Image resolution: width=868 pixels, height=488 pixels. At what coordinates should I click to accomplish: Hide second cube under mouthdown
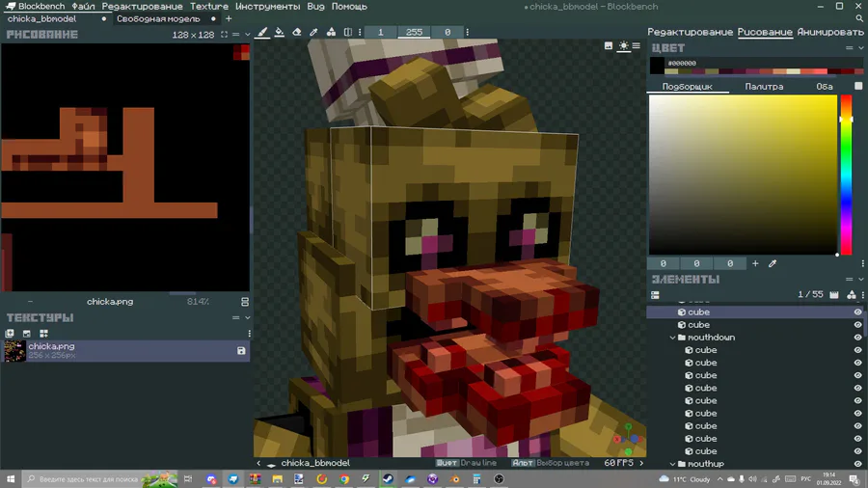pyautogui.click(x=857, y=363)
